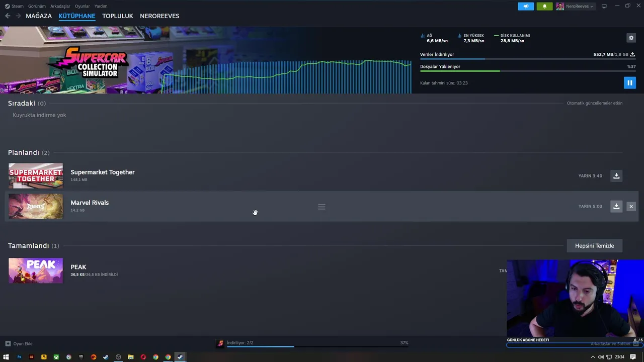Remove Marvel Rivals from scheduled downloads
The width and height of the screenshot is (644, 362).
point(631,206)
